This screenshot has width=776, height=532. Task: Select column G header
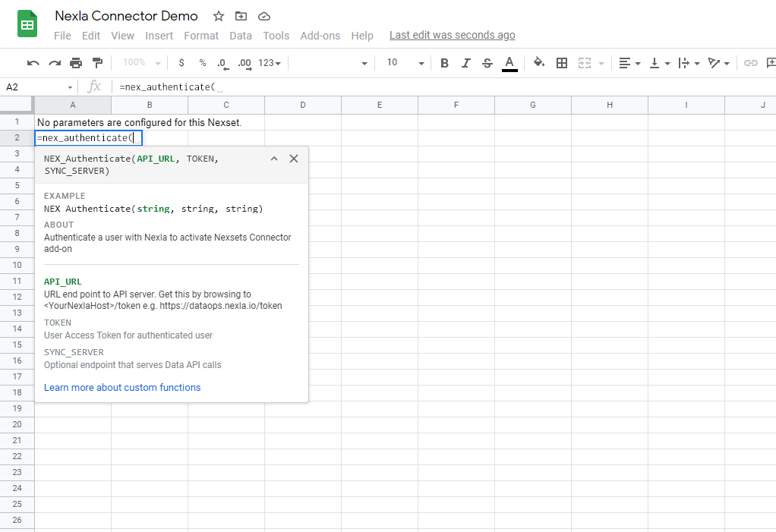[533, 105]
